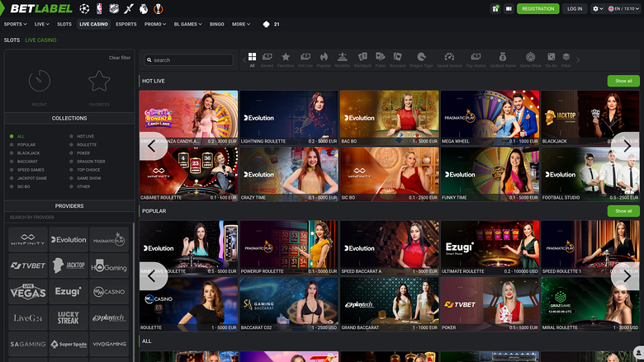
Task: Select the BLACKJACK collection option
Action: click(25, 153)
